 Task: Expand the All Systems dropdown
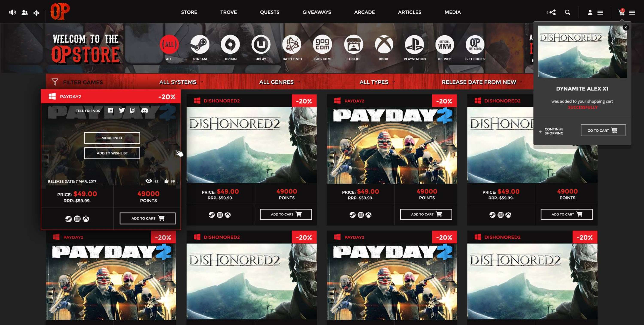pyautogui.click(x=181, y=82)
